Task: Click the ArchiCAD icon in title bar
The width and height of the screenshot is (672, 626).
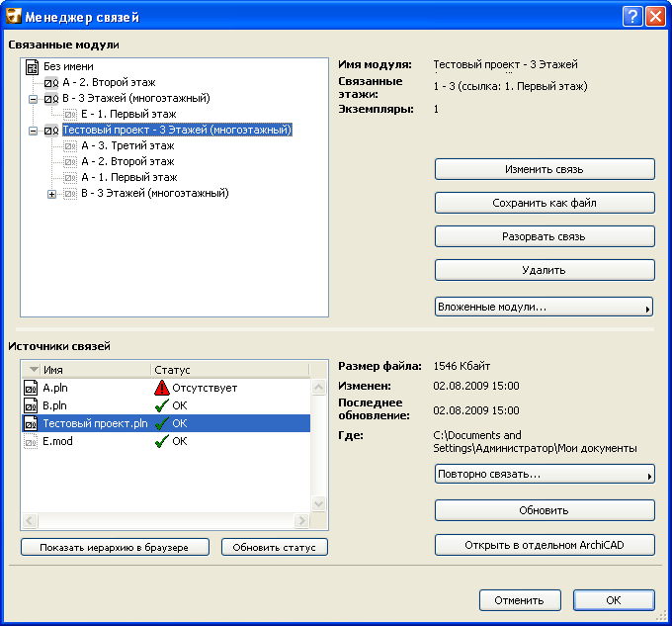Action: pyautogui.click(x=13, y=16)
